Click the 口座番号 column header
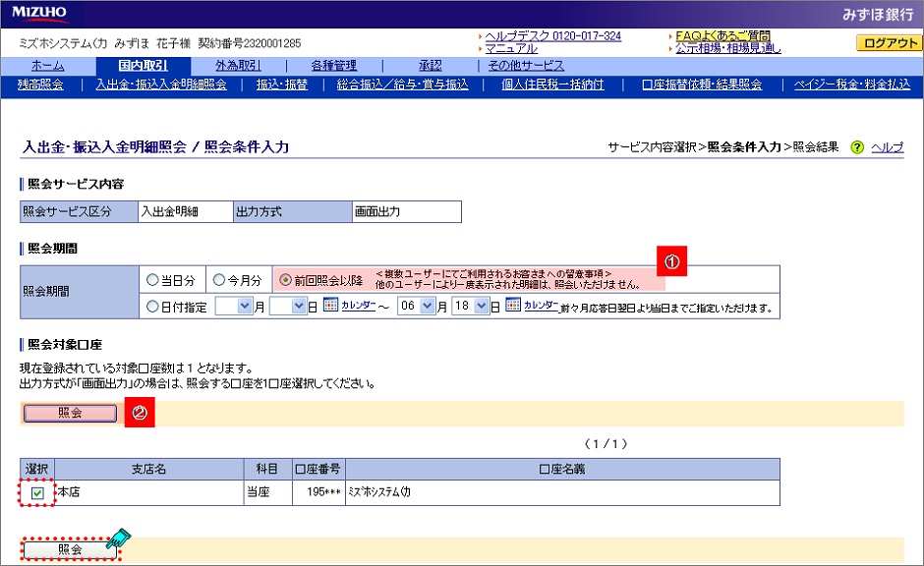The height and width of the screenshot is (566, 924). click(x=318, y=470)
